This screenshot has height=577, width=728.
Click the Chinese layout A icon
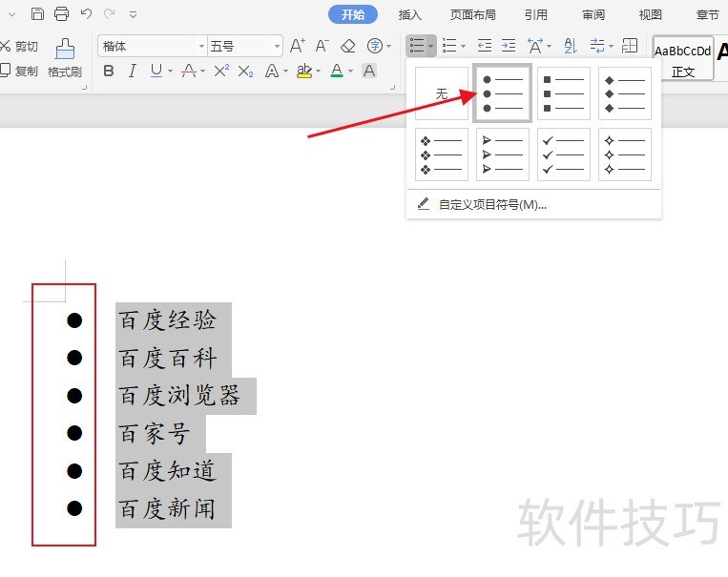click(x=535, y=46)
